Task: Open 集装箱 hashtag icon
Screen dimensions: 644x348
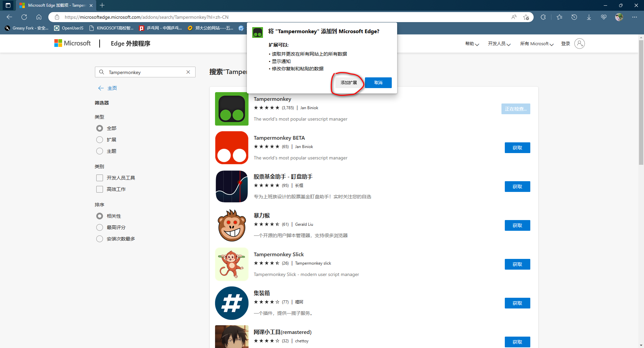Action: click(232, 303)
